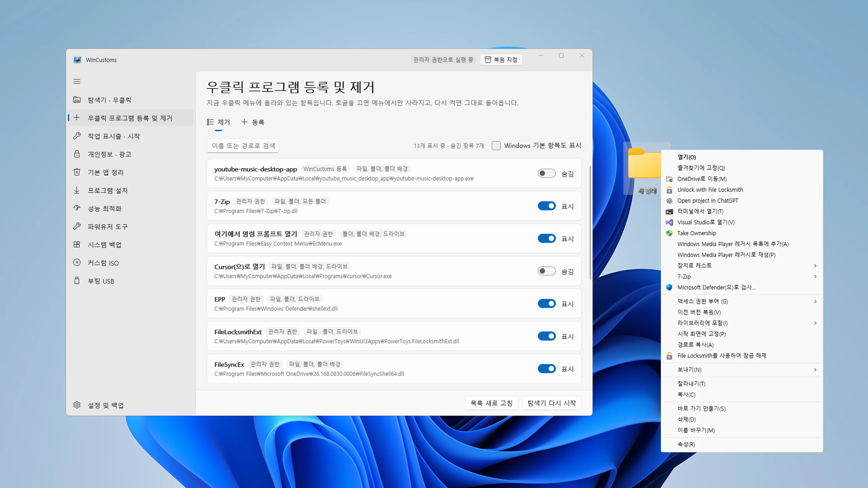Choose Windows Media Player 레거시로 재생(P)
Viewport: 868px width, 488px height.
point(742,255)
